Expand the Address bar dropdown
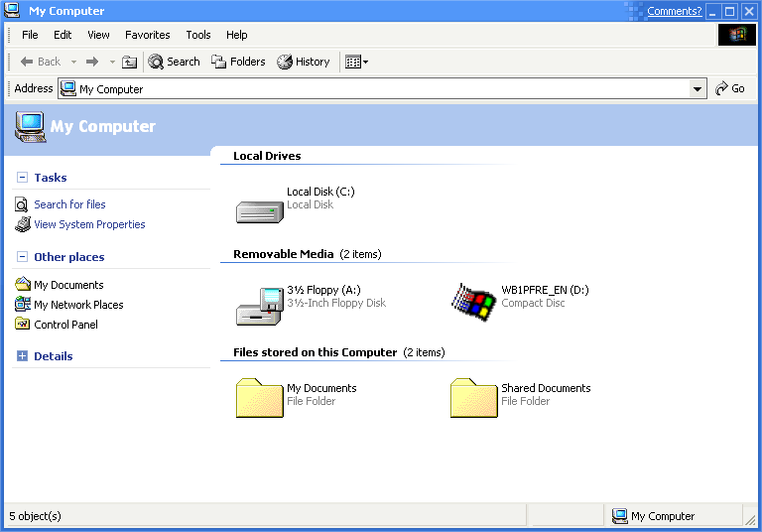762x532 pixels. (698, 89)
